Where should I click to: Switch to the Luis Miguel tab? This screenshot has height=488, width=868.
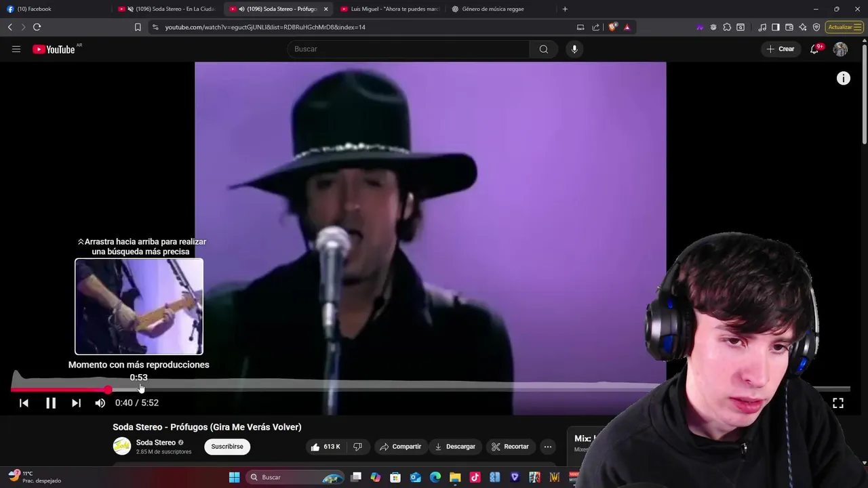pyautogui.click(x=390, y=9)
